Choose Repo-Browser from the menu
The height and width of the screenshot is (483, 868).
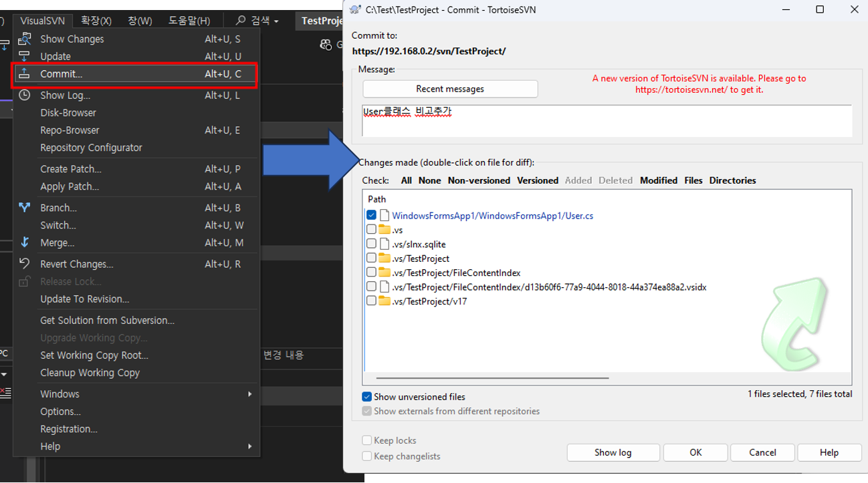[136, 130]
